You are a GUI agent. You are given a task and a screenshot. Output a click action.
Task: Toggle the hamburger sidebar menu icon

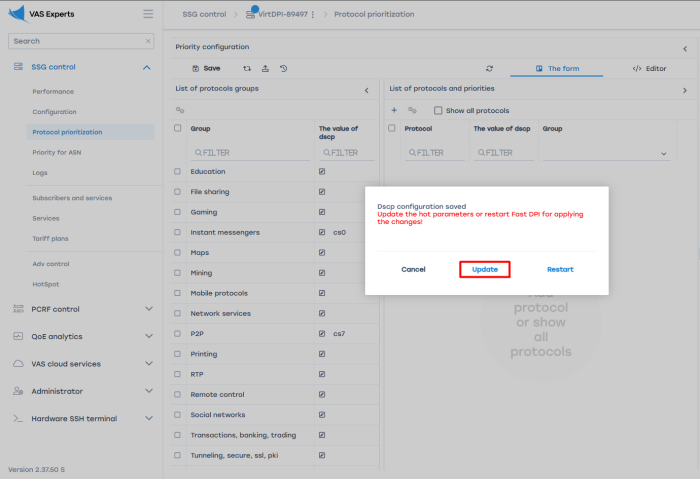tap(148, 14)
